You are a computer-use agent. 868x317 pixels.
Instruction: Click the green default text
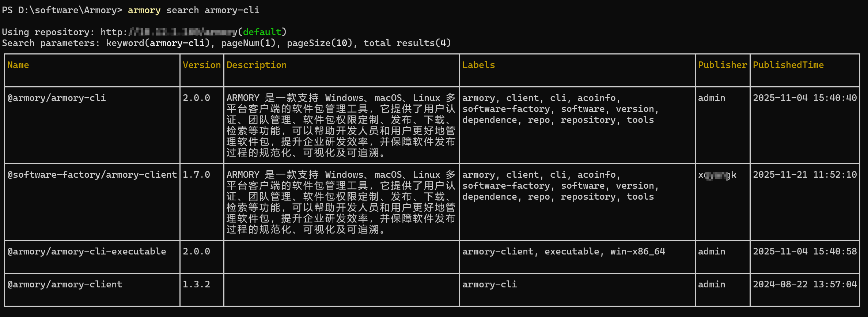(x=262, y=32)
